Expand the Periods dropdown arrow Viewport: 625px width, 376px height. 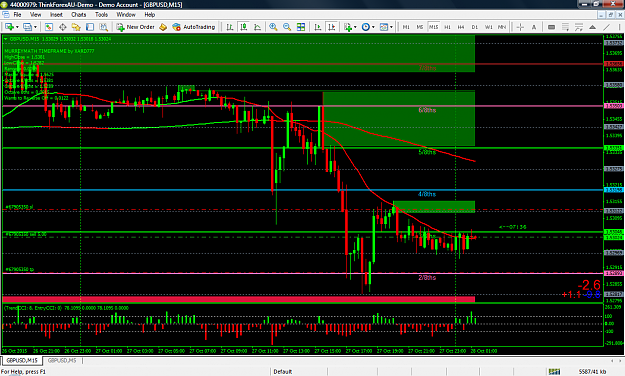(373, 27)
